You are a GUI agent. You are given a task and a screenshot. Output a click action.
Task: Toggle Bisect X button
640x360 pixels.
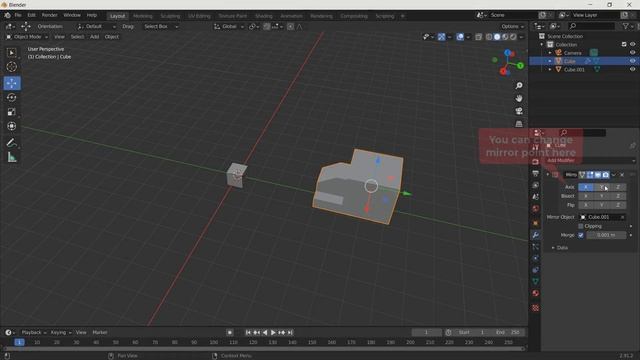tap(586, 196)
